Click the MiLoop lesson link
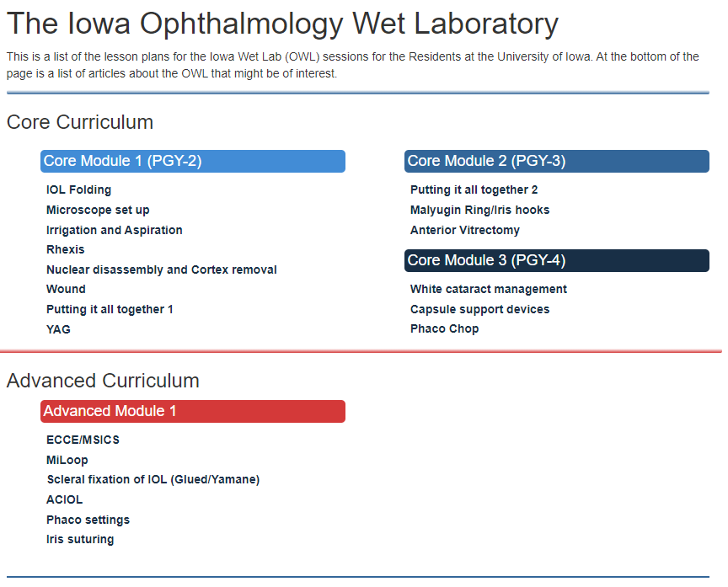Screen dimensions: 728x587 pyautogui.click(x=67, y=461)
